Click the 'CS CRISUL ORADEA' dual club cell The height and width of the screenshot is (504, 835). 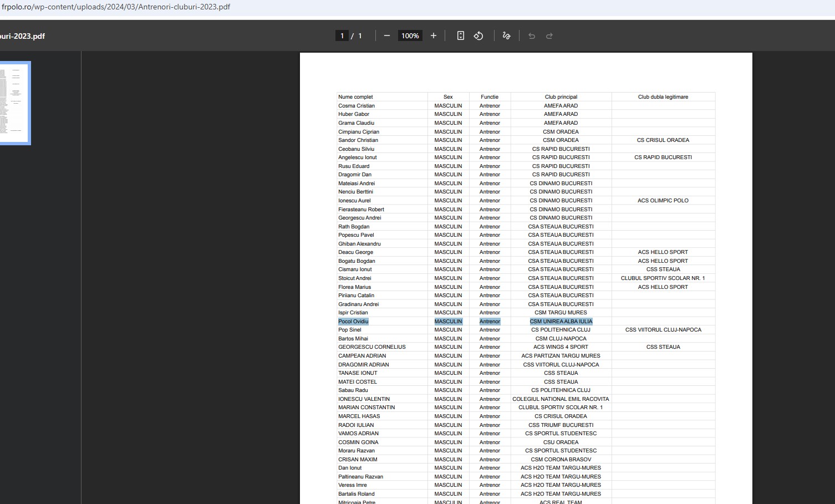click(x=663, y=140)
